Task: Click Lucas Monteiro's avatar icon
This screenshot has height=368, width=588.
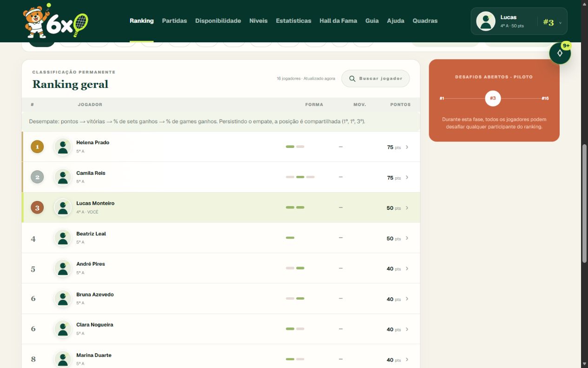Action: (x=63, y=207)
